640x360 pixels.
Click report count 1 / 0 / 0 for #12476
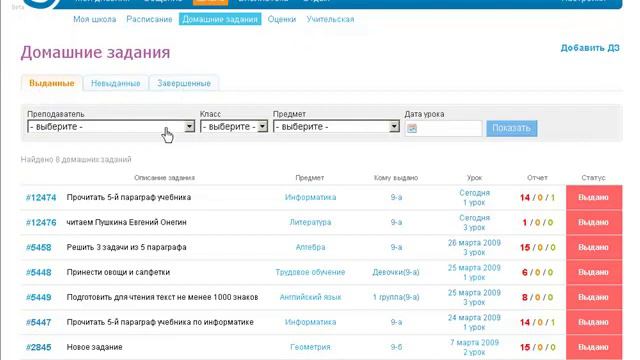(x=538, y=222)
